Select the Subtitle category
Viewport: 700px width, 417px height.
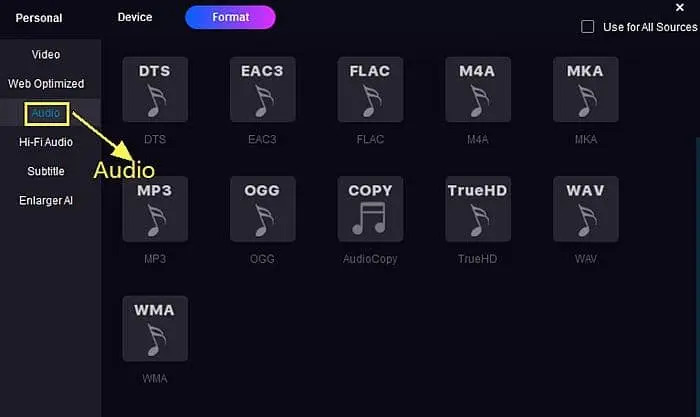[46, 171]
